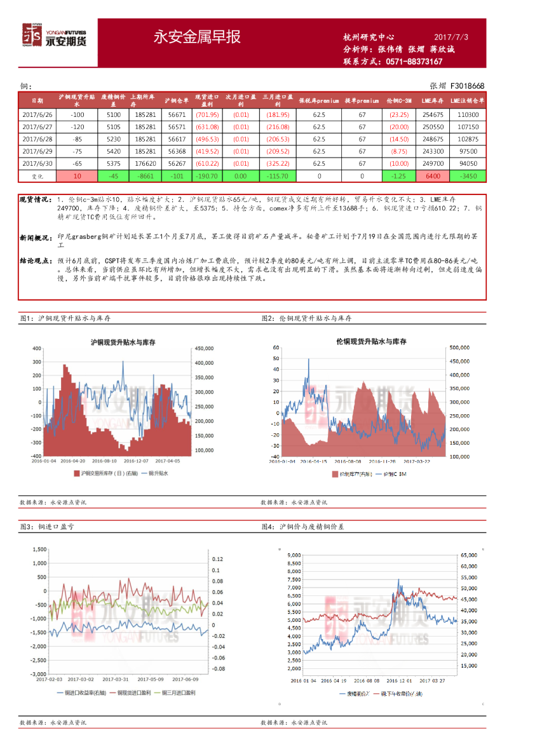Click the cell value 5100
535x756 pixels.
[114, 115]
